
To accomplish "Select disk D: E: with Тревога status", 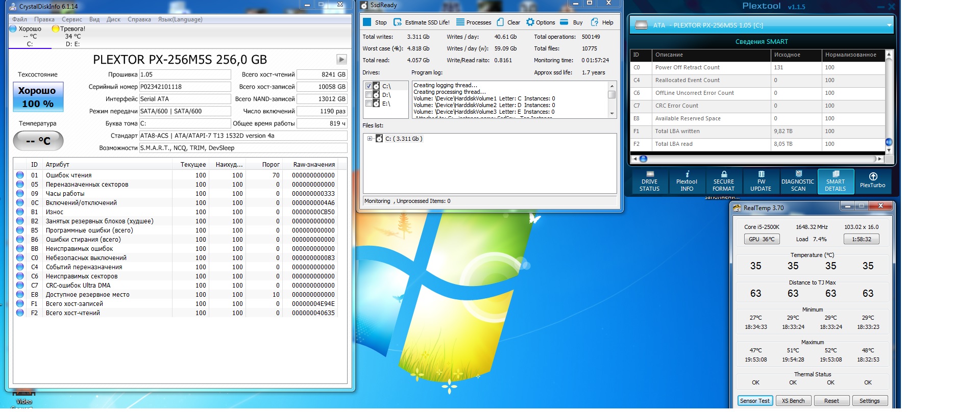I will (72, 36).
